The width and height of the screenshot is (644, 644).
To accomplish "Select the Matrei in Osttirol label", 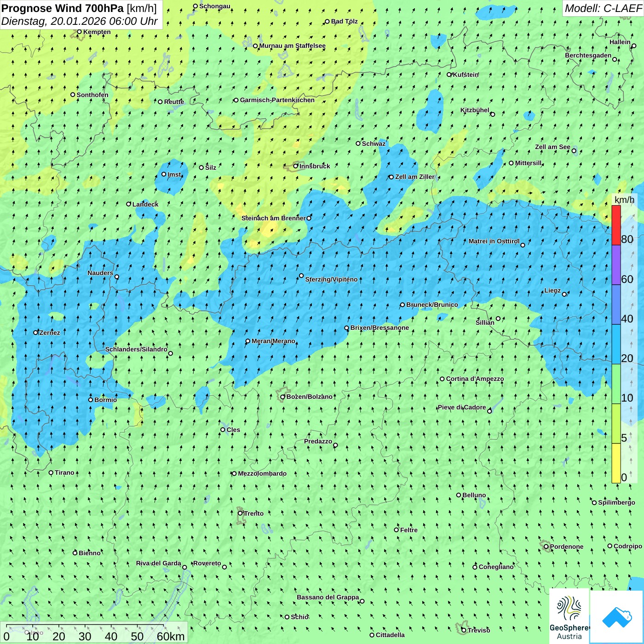I will pos(494,241).
